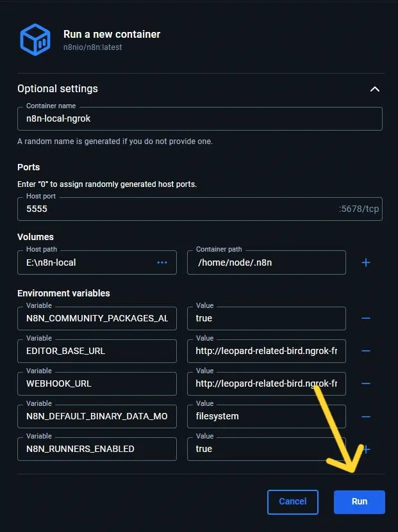Add a new environment variable with plus icon
Screen dimensions: 398x532
(366, 449)
